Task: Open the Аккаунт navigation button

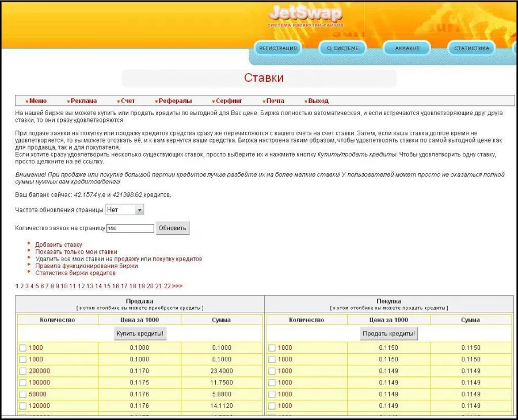Action: [407, 48]
